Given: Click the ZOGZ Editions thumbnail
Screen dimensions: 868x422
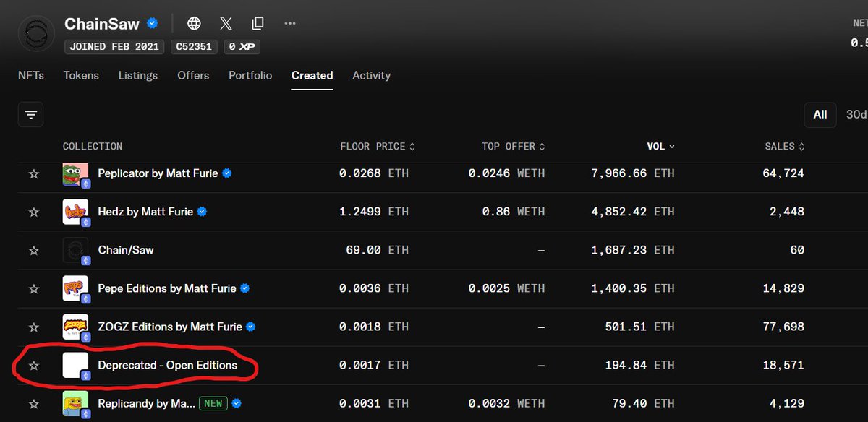Looking at the screenshot, I should pyautogui.click(x=75, y=327).
